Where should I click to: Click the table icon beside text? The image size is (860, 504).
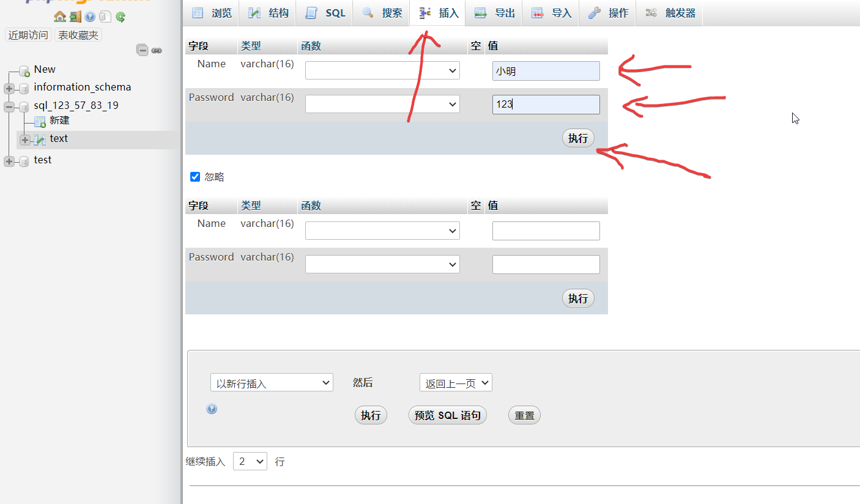[x=40, y=139]
